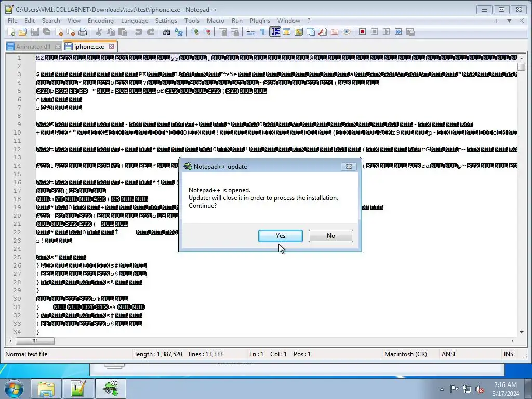Click ANSI encoding in status bar

[x=448, y=354]
